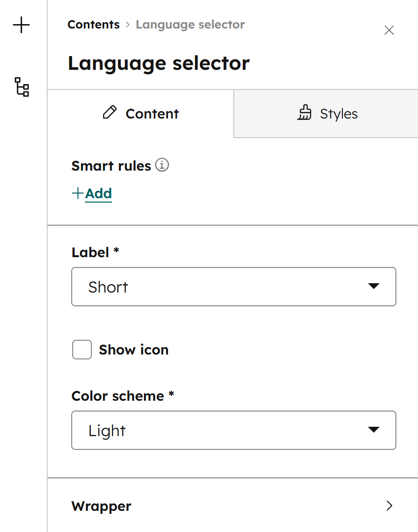Click the plus icon next to Add
Screen dimensions: 418x532
click(77, 193)
